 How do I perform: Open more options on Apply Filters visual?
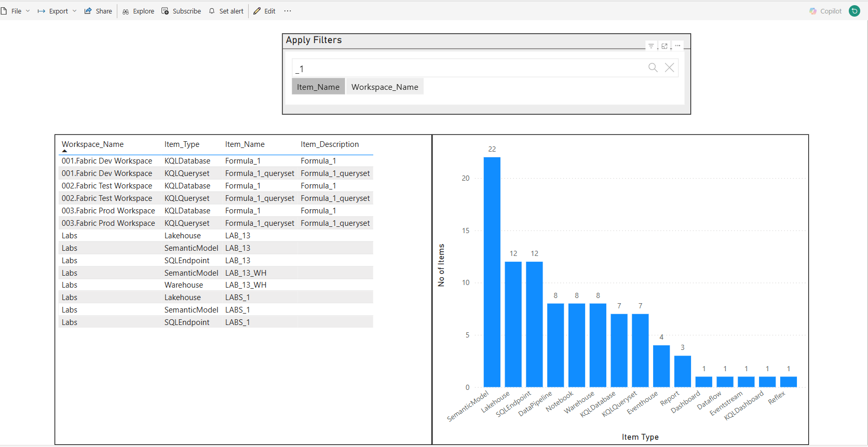[x=677, y=46]
